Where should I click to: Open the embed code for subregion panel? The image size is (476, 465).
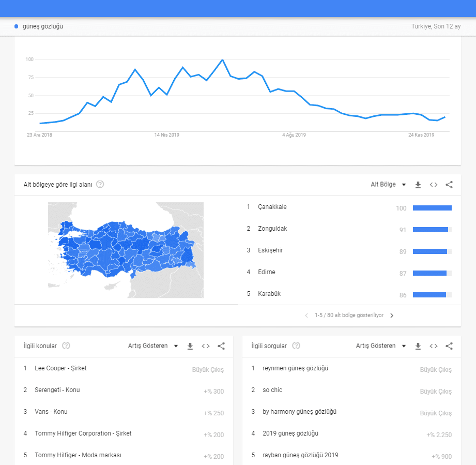click(434, 184)
